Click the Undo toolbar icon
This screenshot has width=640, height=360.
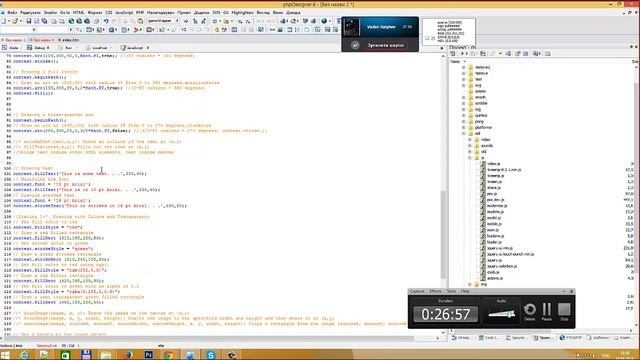[106, 21]
